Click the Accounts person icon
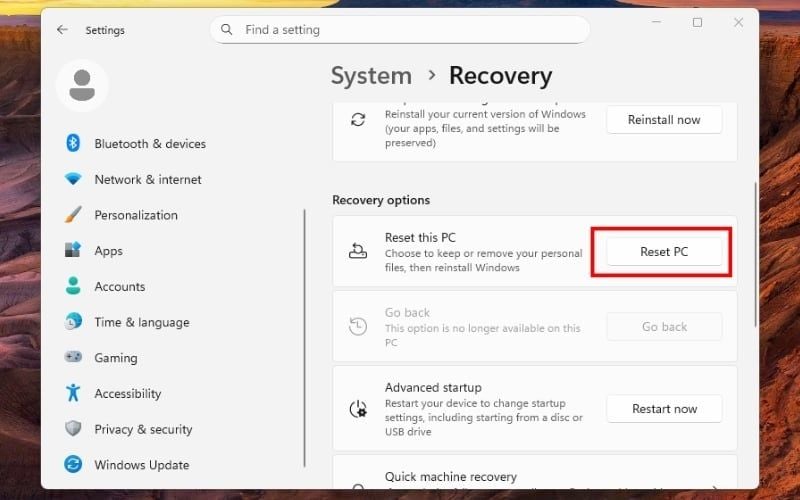This screenshot has width=800, height=500. tap(73, 286)
